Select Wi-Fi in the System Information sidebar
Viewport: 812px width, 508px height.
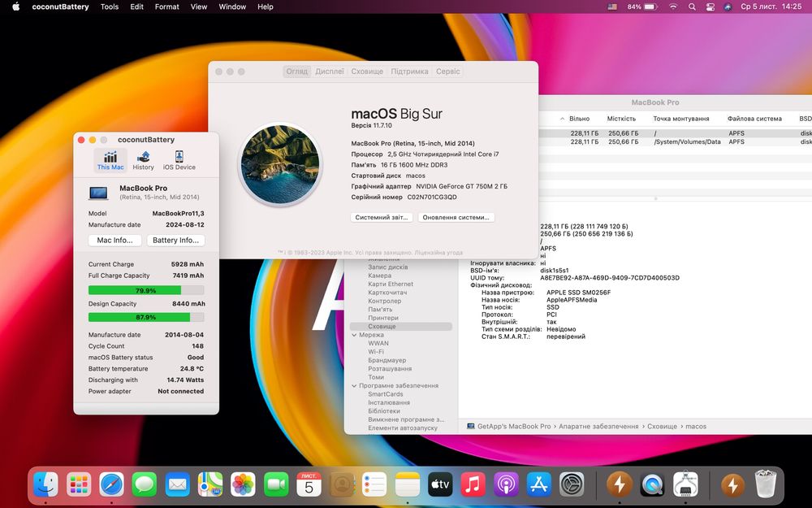376,351
